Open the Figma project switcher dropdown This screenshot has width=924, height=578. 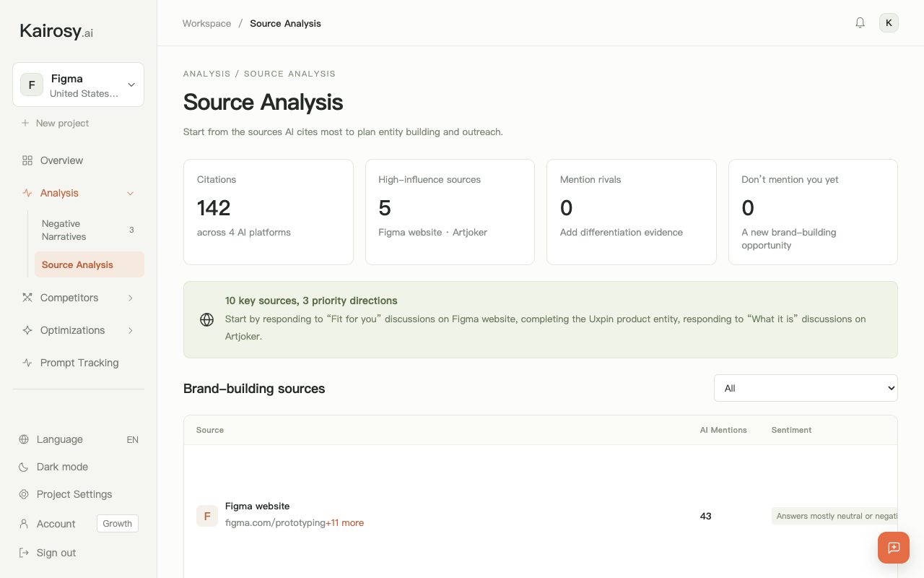pyautogui.click(x=78, y=85)
